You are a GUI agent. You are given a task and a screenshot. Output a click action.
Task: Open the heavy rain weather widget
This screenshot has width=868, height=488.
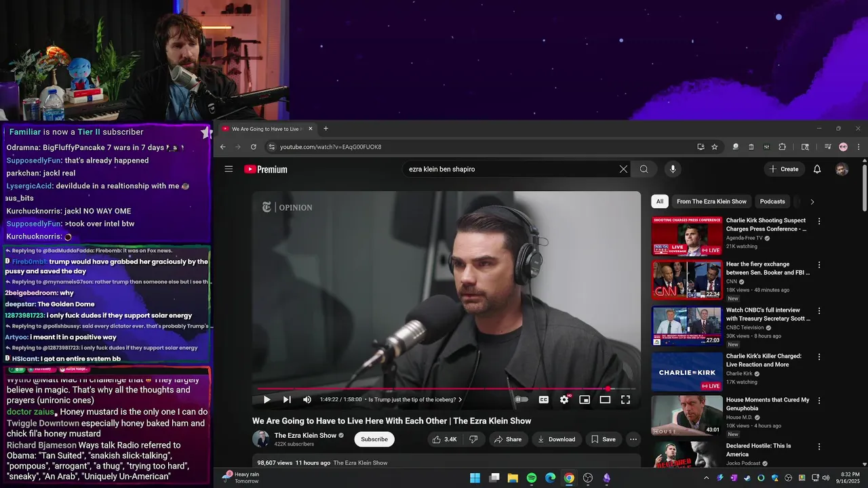pos(242,478)
